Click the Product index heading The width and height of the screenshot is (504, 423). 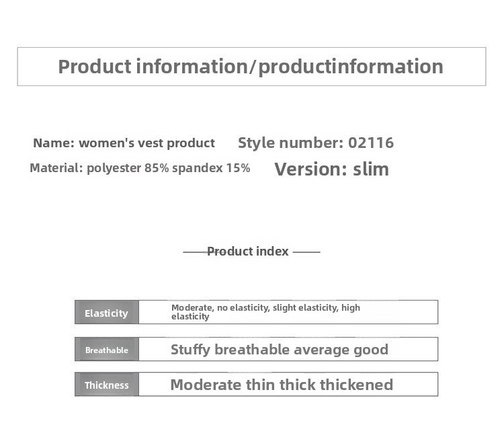click(x=247, y=252)
